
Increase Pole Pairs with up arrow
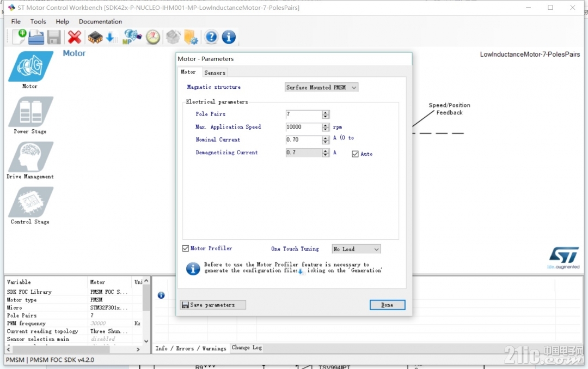click(x=326, y=112)
